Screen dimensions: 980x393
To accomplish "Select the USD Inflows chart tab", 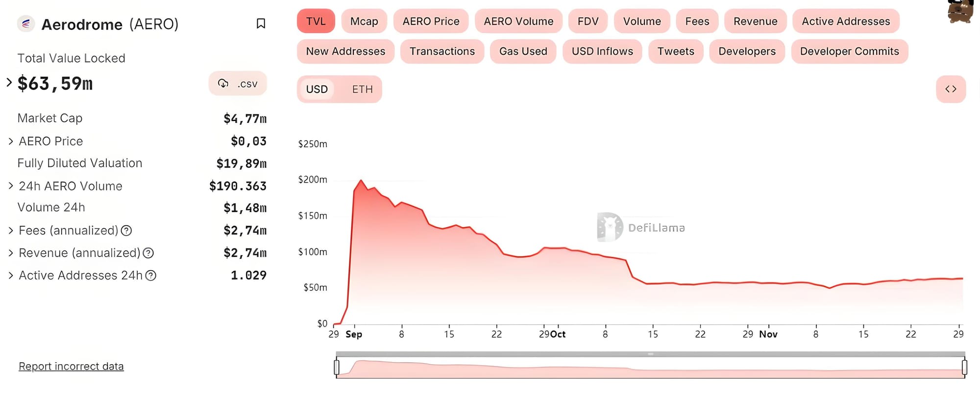I will point(602,51).
